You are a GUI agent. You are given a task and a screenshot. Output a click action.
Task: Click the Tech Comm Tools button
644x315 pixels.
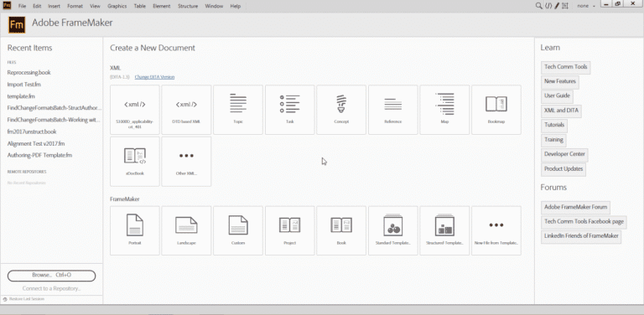(565, 67)
